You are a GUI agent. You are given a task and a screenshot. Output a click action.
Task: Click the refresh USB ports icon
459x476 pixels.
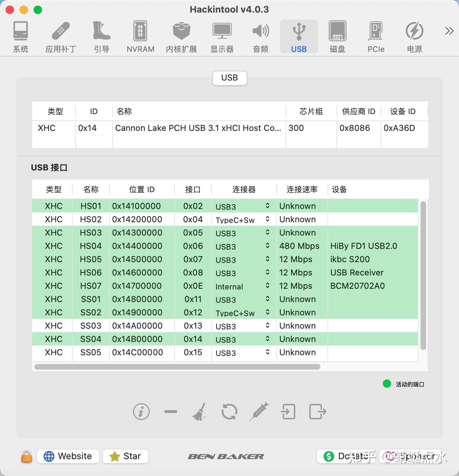229,412
